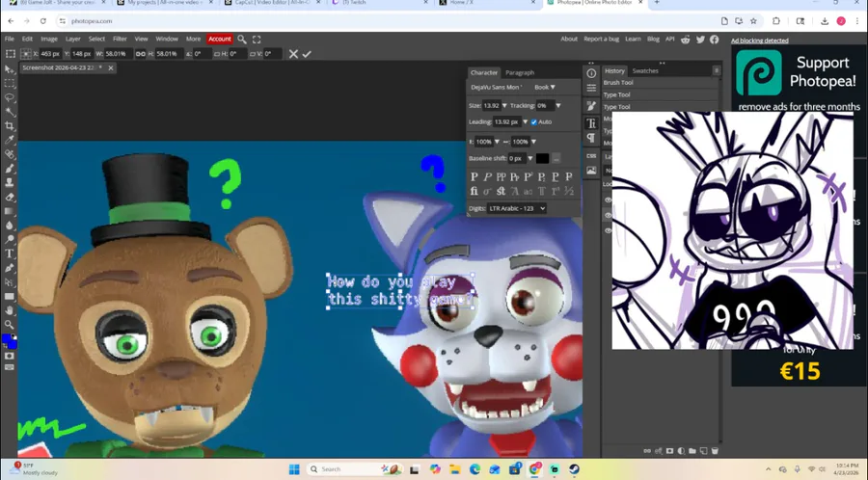Select the Gradient tool
This screenshot has width=868, height=480.
click(10, 211)
